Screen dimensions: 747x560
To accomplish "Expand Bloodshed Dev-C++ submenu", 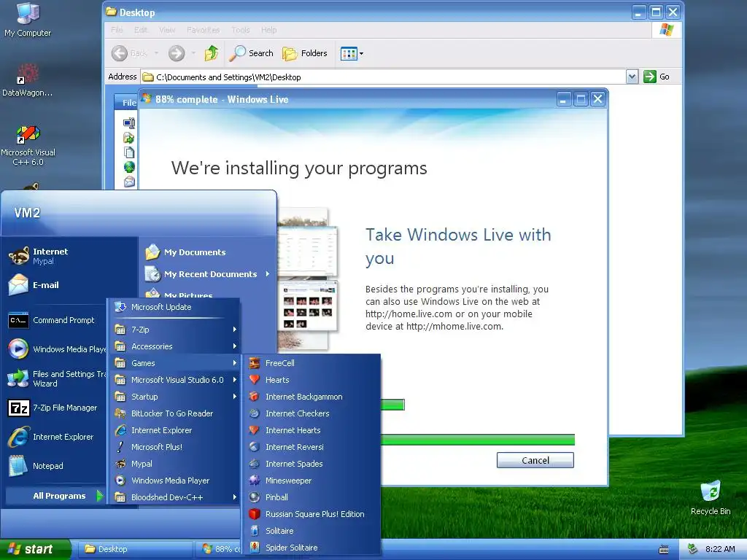I will click(174, 497).
